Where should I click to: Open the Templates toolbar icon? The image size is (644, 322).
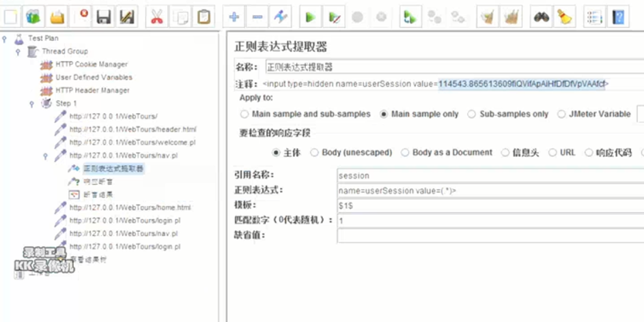point(33,17)
